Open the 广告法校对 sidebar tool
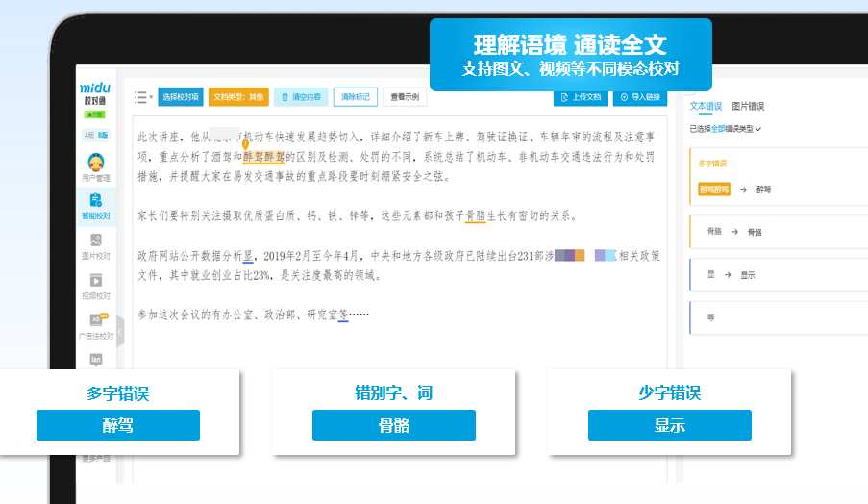868x504 pixels. coord(95,327)
